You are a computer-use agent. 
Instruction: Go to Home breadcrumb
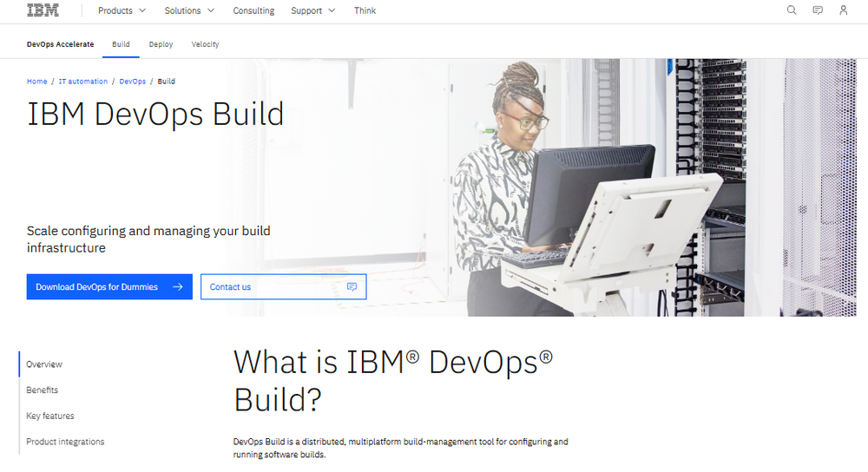click(37, 82)
